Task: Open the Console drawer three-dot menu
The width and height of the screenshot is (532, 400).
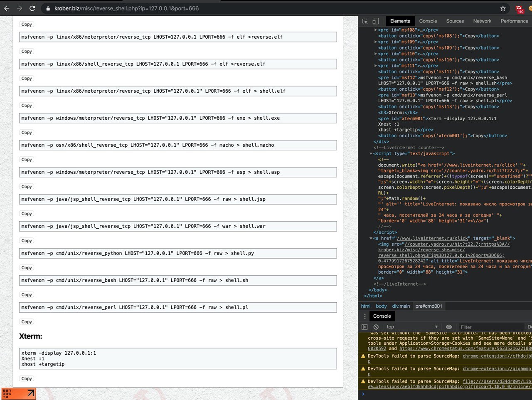Action: pyautogui.click(x=365, y=316)
